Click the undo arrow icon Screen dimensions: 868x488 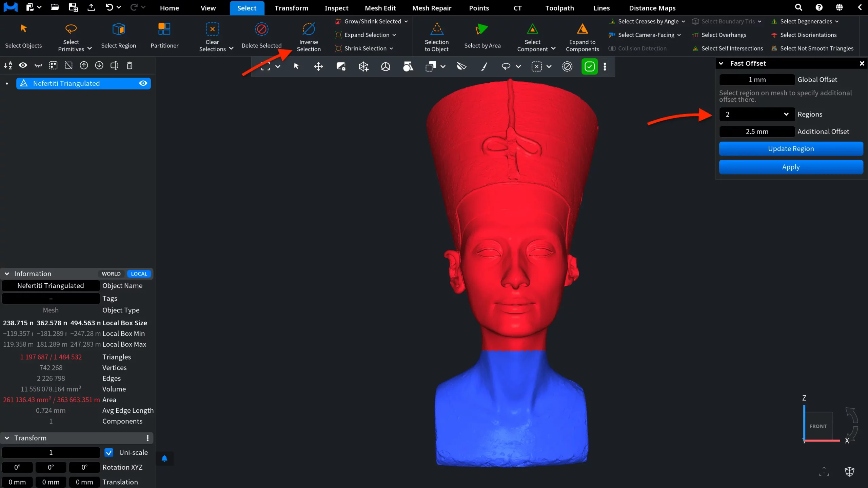pyautogui.click(x=109, y=7)
